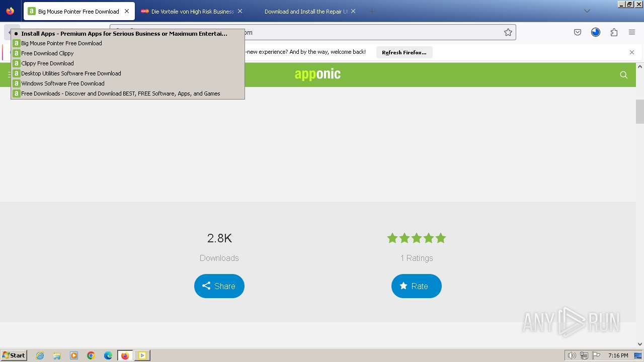Select Windows Software Free Download entry
The image size is (644, 362).
point(128,83)
